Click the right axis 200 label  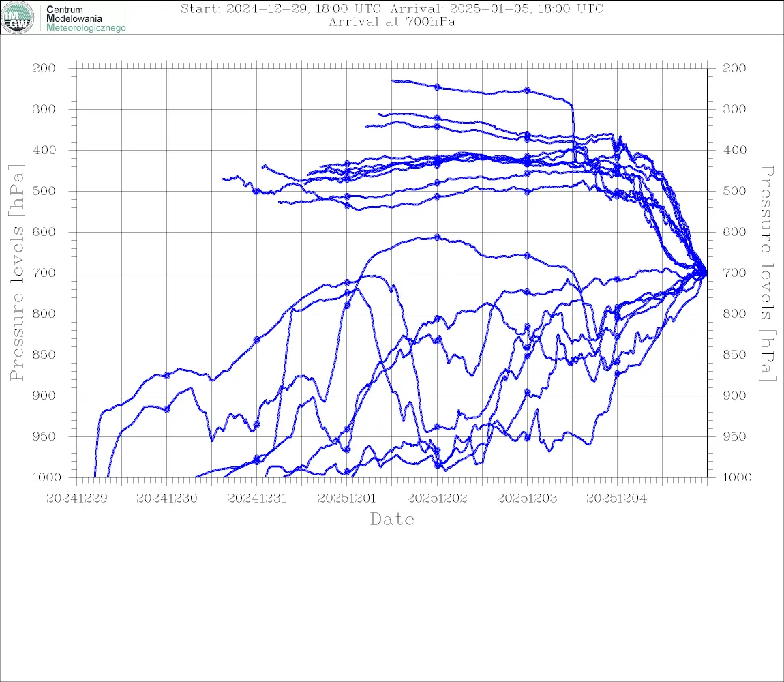(x=734, y=68)
